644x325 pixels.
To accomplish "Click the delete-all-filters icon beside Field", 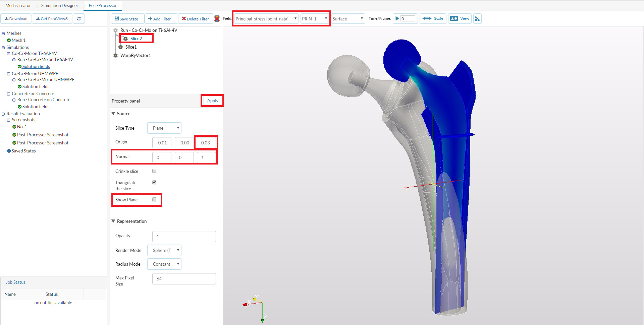I will [x=217, y=19].
